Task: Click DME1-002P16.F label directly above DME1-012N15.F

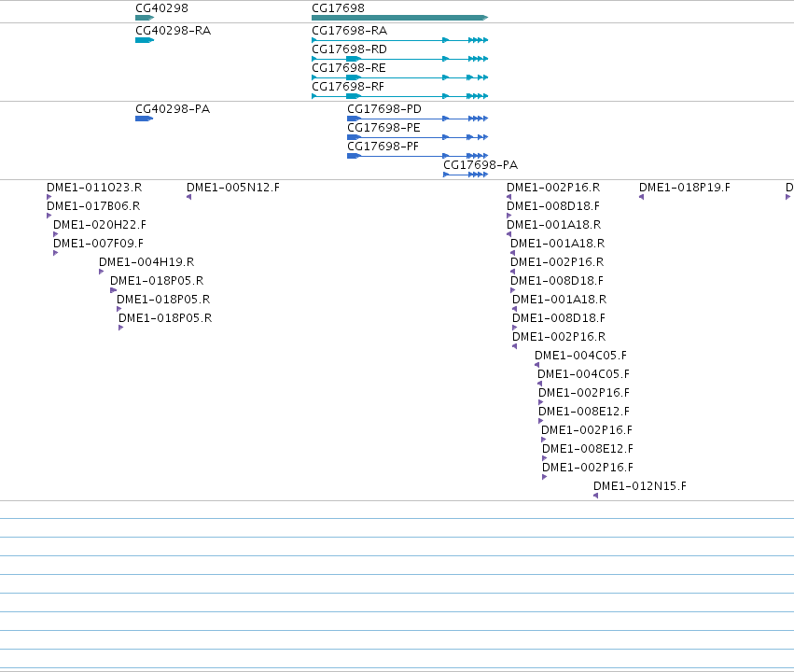Action: (x=588, y=468)
